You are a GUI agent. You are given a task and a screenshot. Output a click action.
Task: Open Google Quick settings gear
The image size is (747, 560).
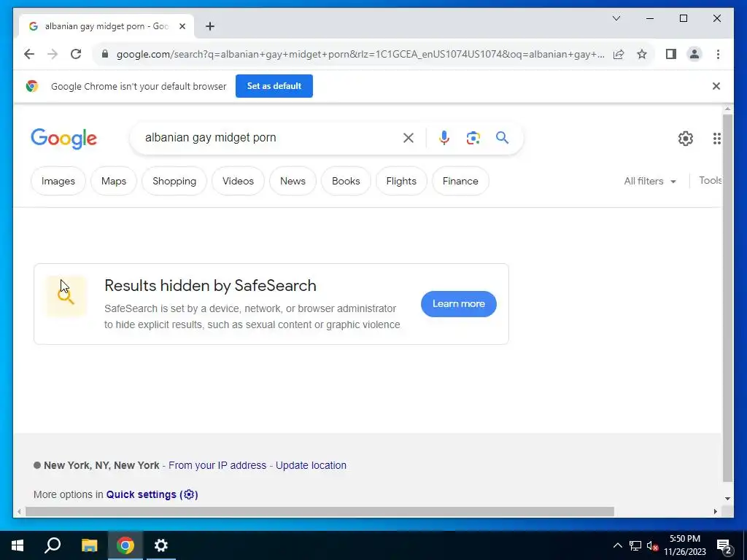(686, 139)
